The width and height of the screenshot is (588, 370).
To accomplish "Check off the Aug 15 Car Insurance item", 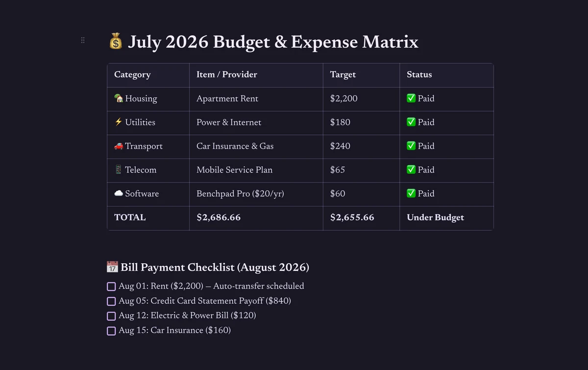I will point(111,331).
